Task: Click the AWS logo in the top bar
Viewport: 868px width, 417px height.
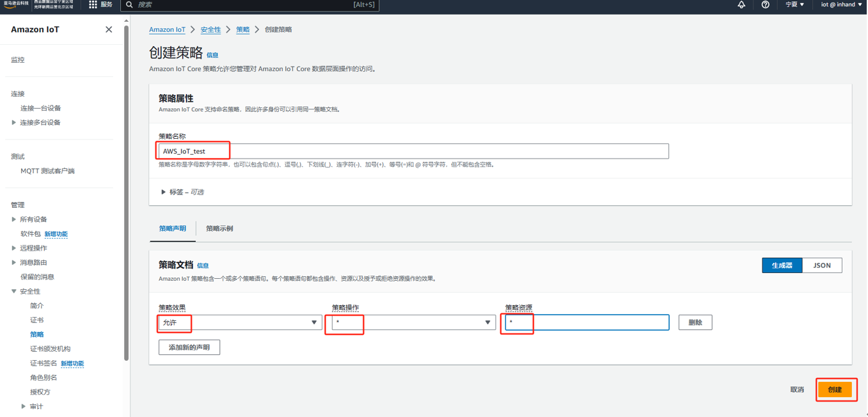Action: tap(16, 4)
